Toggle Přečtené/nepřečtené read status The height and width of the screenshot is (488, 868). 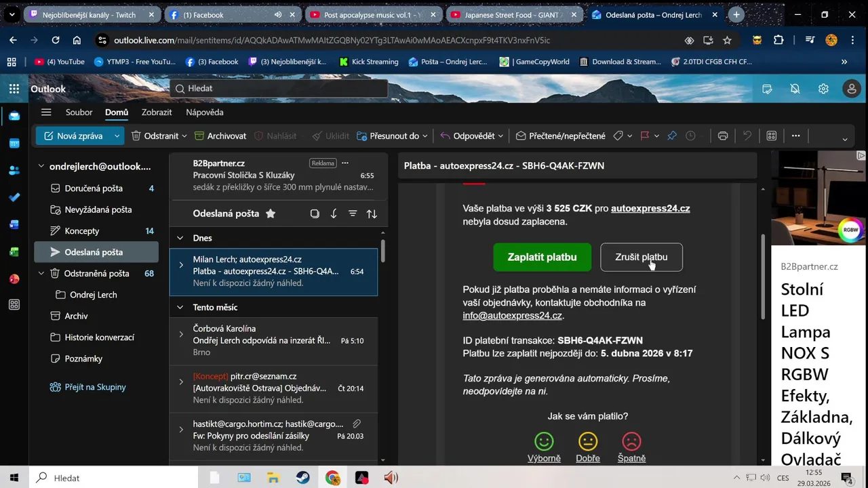tap(560, 136)
